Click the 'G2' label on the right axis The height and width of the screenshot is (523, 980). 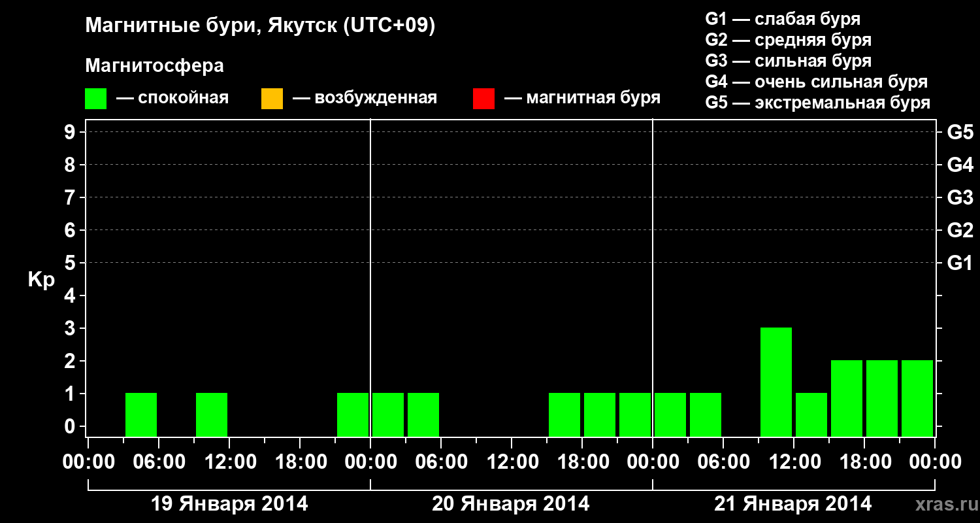pyautogui.click(x=960, y=230)
